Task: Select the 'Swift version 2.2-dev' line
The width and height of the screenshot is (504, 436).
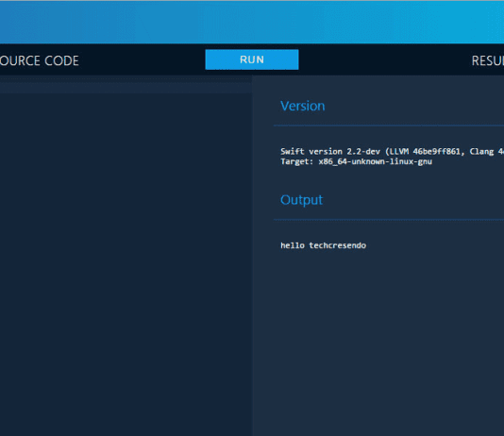Action: tap(392, 151)
